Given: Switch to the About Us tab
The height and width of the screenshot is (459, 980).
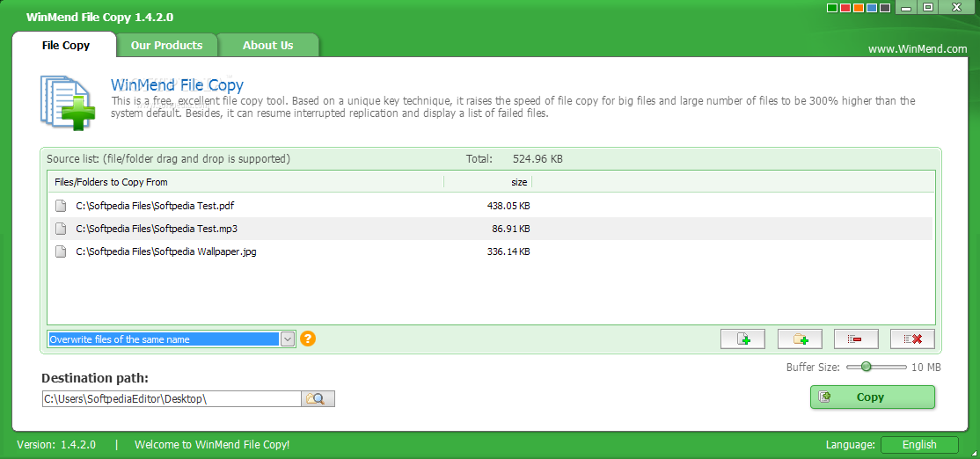Looking at the screenshot, I should [x=268, y=45].
